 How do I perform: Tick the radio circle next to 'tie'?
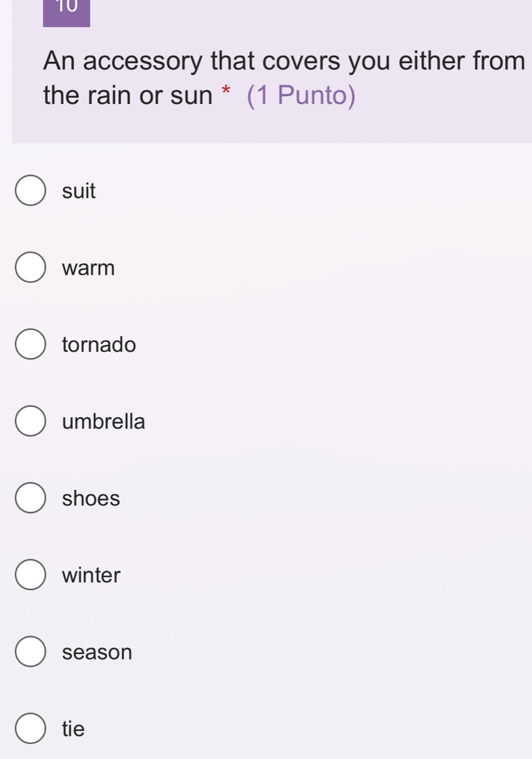[x=30, y=729]
